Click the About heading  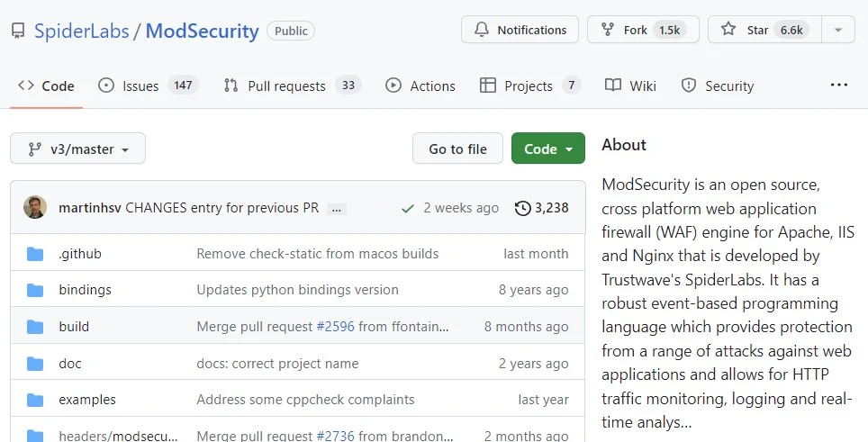click(x=624, y=145)
